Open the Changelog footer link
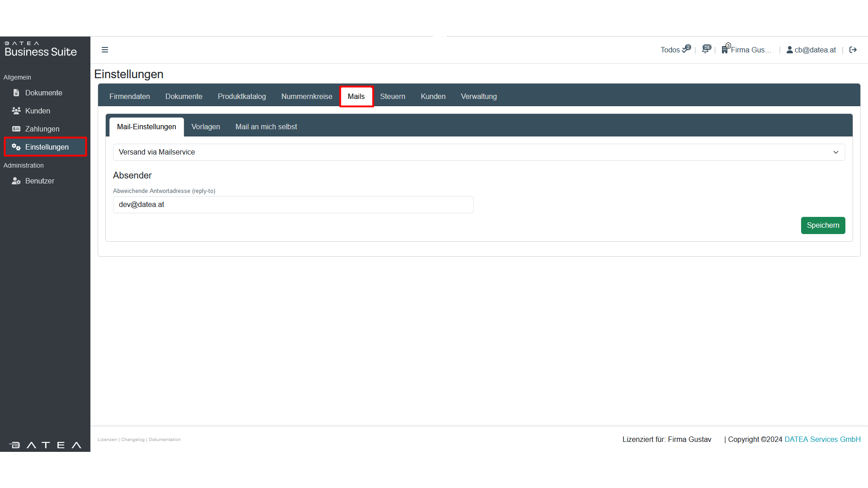 [x=132, y=440]
